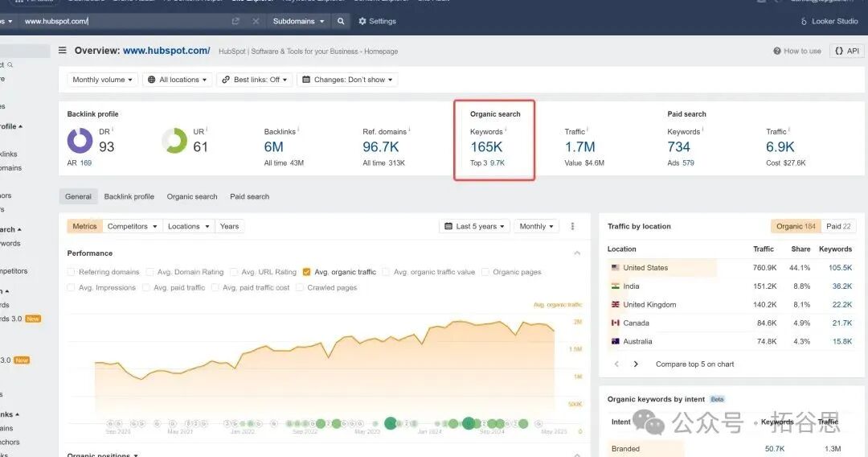Open the Last 5 years date range dropdown
This screenshot has width=868, height=457.
[x=474, y=226]
